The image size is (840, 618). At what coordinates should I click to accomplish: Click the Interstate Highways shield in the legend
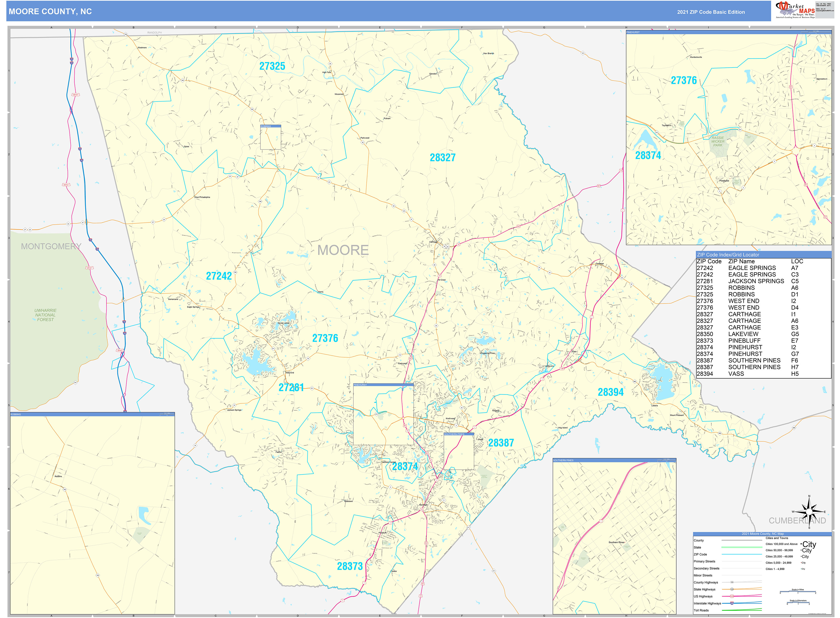732,604
